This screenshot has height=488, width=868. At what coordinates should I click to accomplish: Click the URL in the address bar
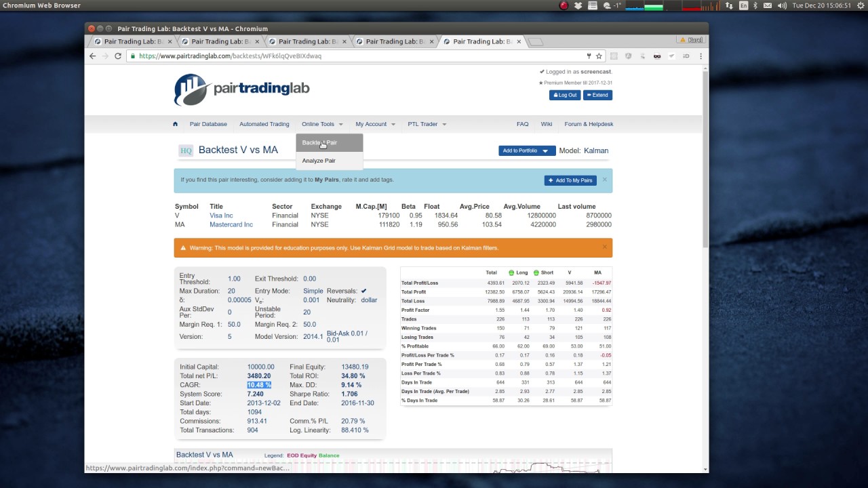click(230, 56)
